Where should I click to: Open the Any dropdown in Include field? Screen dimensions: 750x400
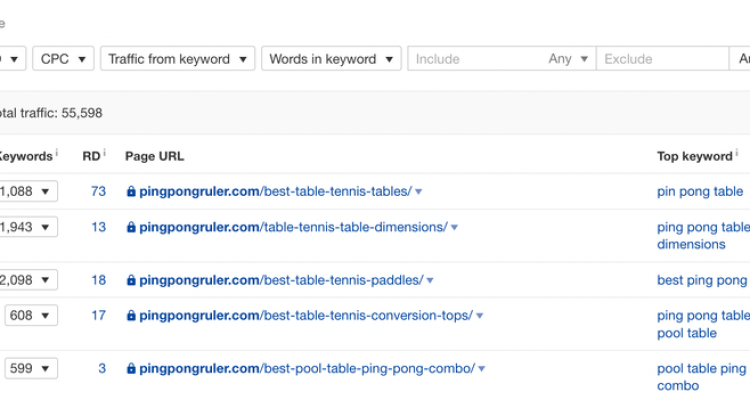(x=568, y=59)
